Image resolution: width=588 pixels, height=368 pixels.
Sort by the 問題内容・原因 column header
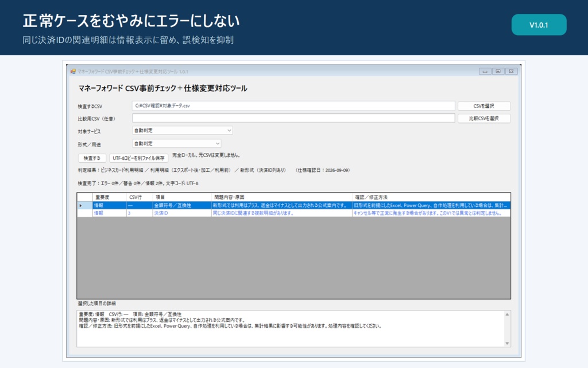(x=281, y=197)
